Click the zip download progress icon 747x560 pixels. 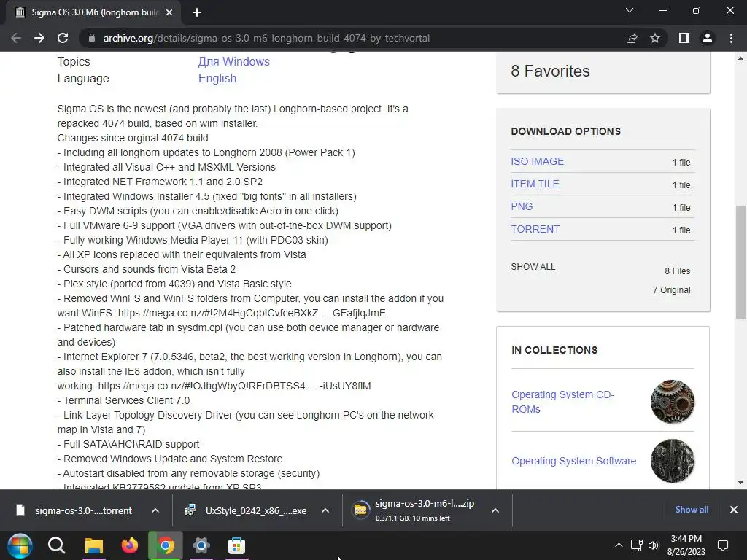[x=360, y=510]
